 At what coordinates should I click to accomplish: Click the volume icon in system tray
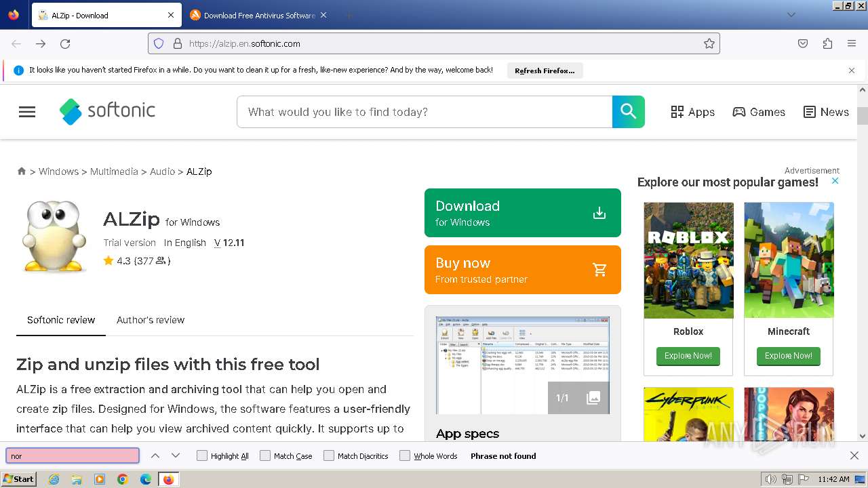click(x=771, y=479)
